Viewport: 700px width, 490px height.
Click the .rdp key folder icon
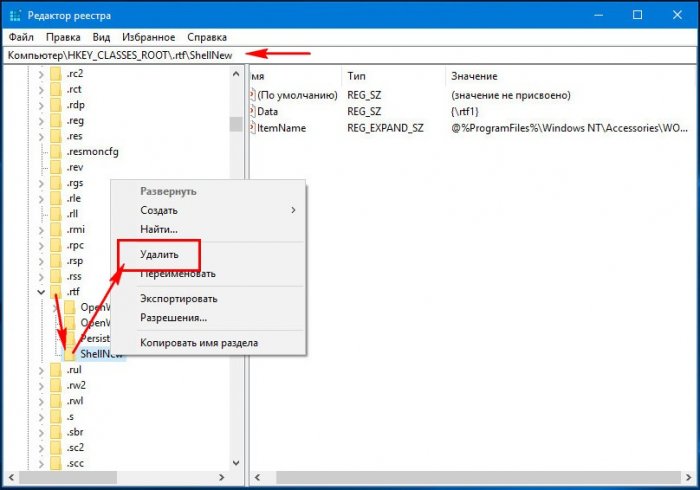[x=56, y=107]
